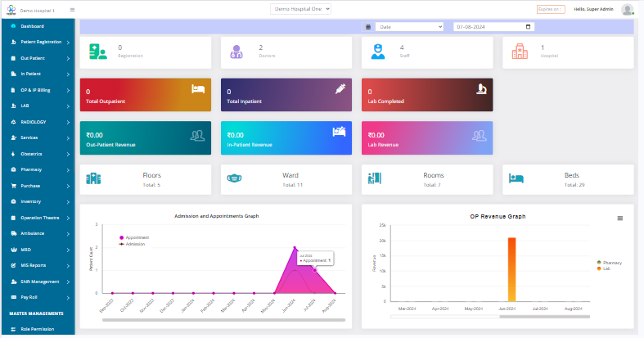Select Dashboard in the sidebar
The image size is (644, 338).
pyautogui.click(x=33, y=26)
